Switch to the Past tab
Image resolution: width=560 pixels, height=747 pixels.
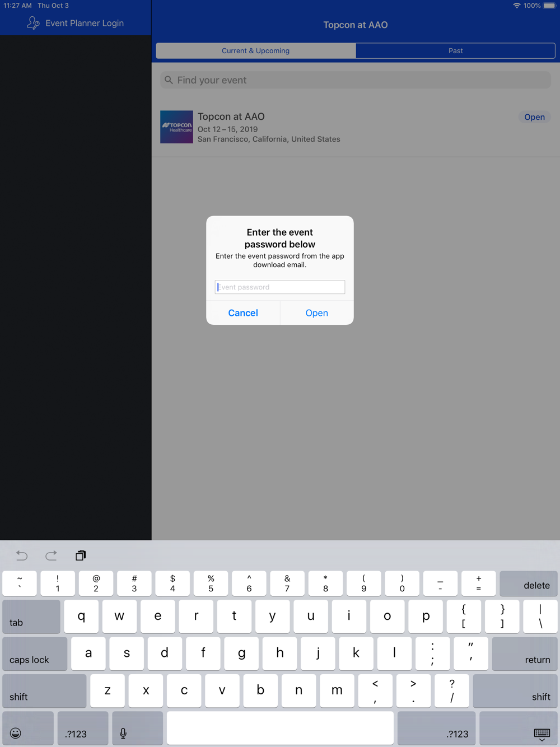pyautogui.click(x=455, y=50)
